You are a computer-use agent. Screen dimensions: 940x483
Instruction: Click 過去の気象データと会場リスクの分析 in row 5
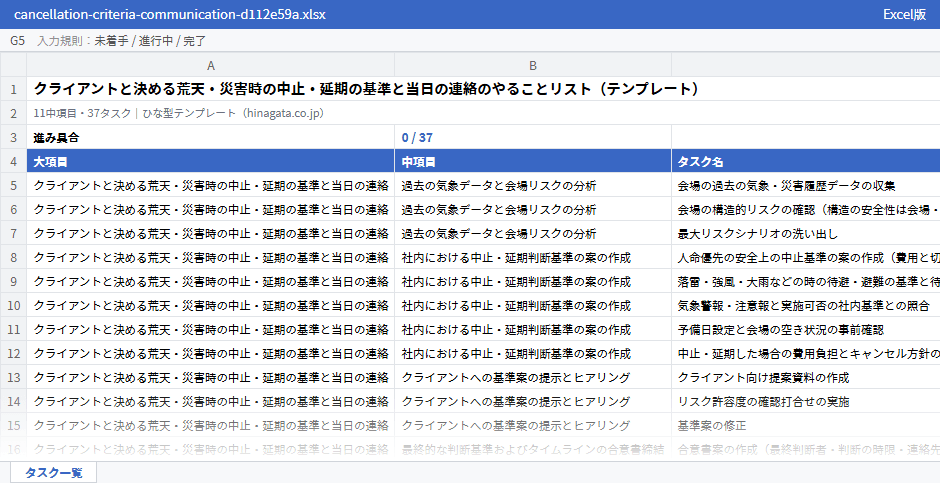click(x=533, y=185)
